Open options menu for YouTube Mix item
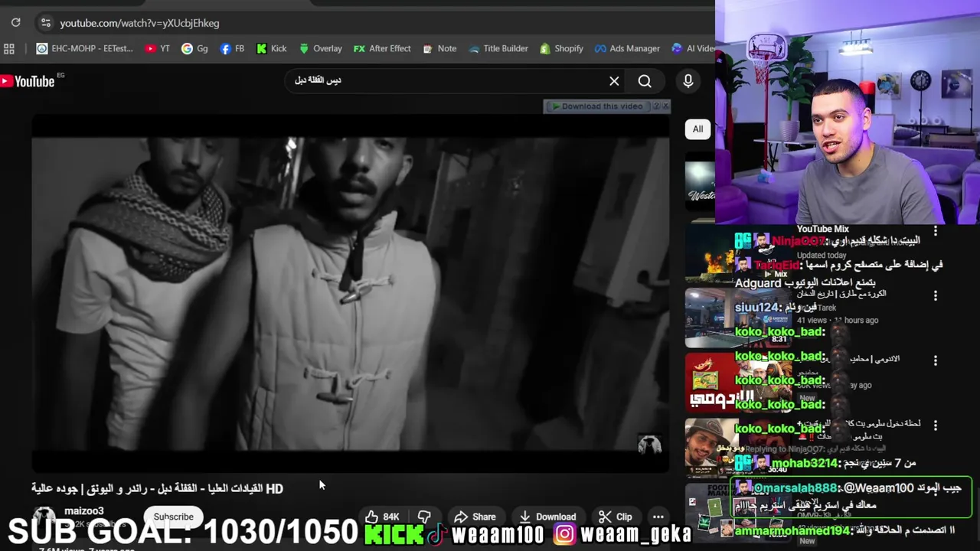The height and width of the screenshot is (551, 980). [935, 230]
